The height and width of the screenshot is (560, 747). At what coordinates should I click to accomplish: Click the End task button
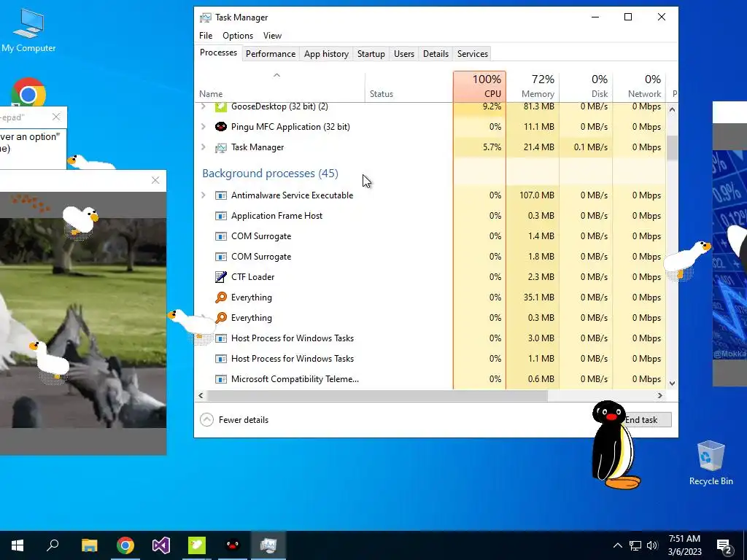click(x=648, y=419)
